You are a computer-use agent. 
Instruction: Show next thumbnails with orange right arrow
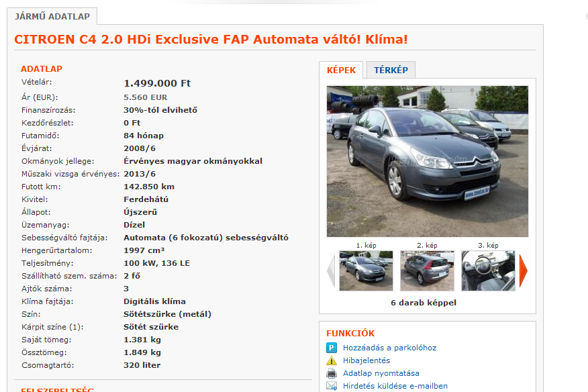pyautogui.click(x=524, y=271)
